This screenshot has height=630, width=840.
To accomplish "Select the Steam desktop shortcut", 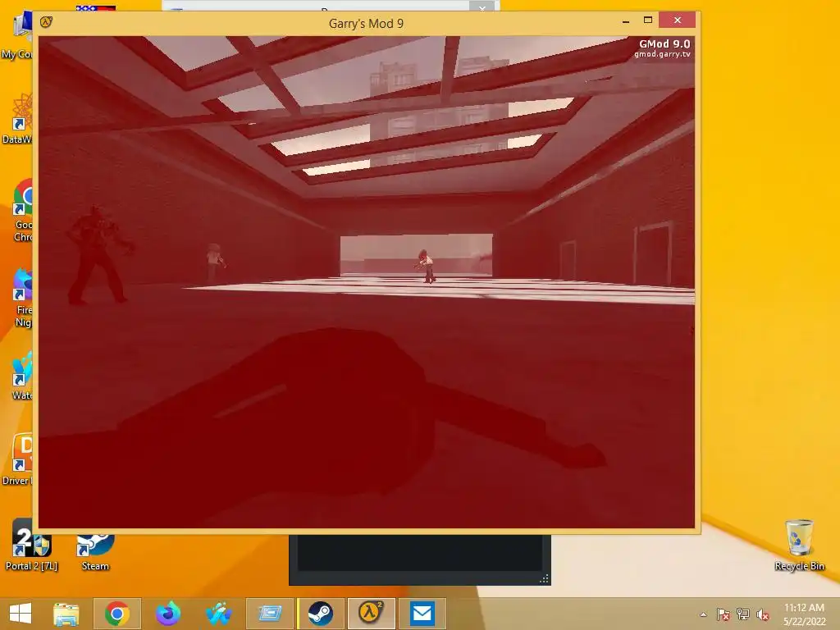I will click(95, 552).
